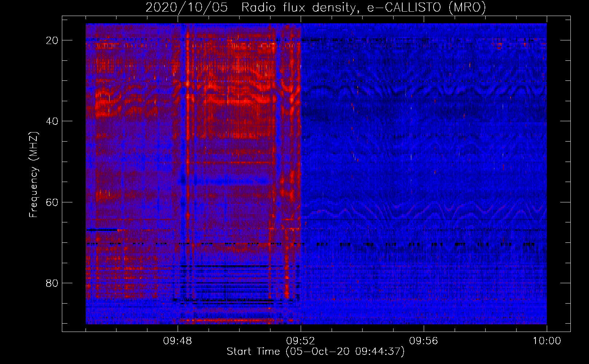Click the plot title '2020/10/05 Radio flux density'
589x364 pixels.
316,7
